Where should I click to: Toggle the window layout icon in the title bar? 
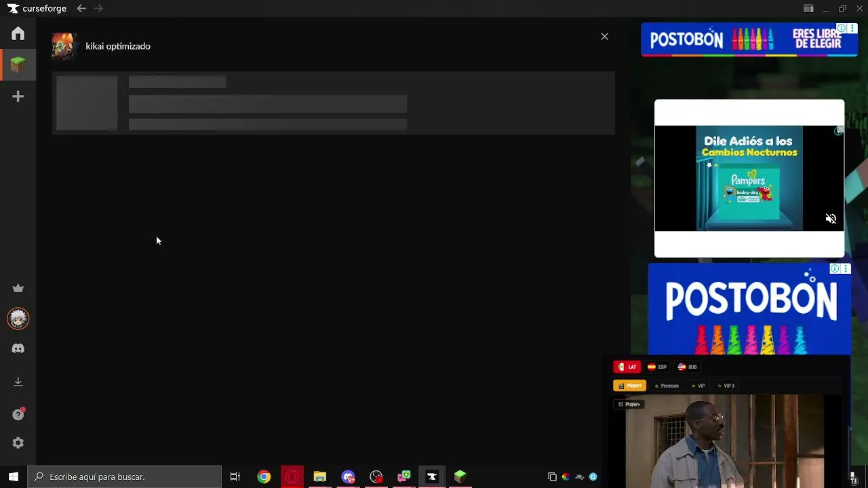808,9
